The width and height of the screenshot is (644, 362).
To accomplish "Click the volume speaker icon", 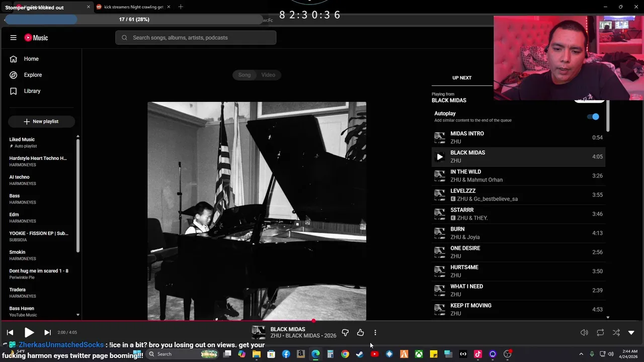I will point(584,332).
